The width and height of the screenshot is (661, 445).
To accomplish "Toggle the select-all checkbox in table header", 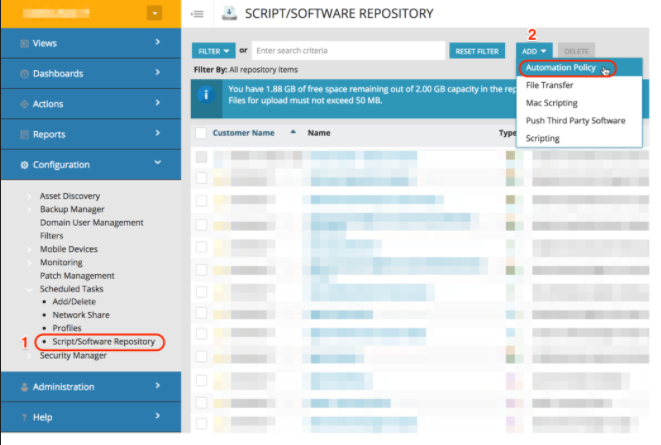I will [201, 133].
